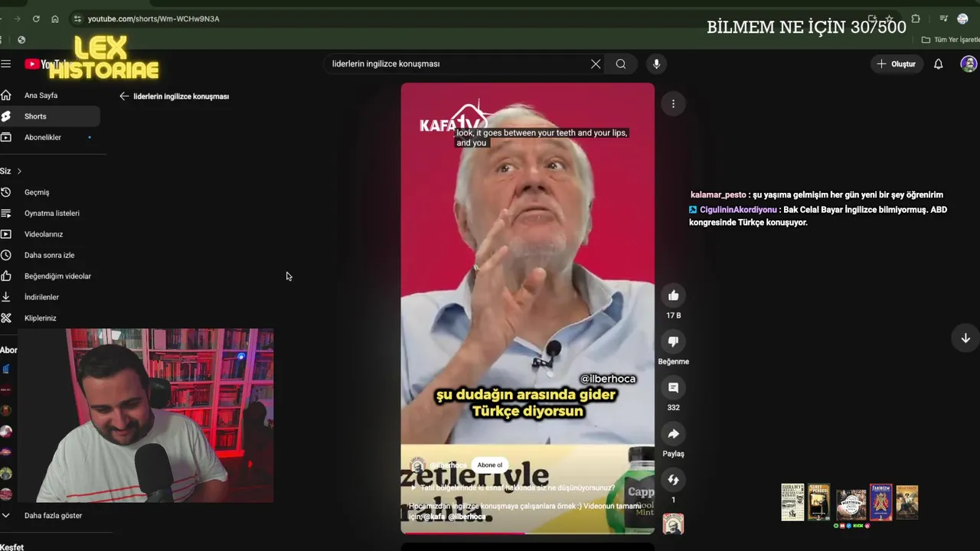This screenshot has height=551, width=980.
Task: Open the @ilberhoca channel name beside Abone ol
Action: tap(448, 465)
